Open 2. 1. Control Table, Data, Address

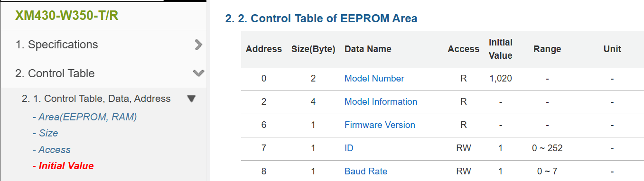point(96,99)
